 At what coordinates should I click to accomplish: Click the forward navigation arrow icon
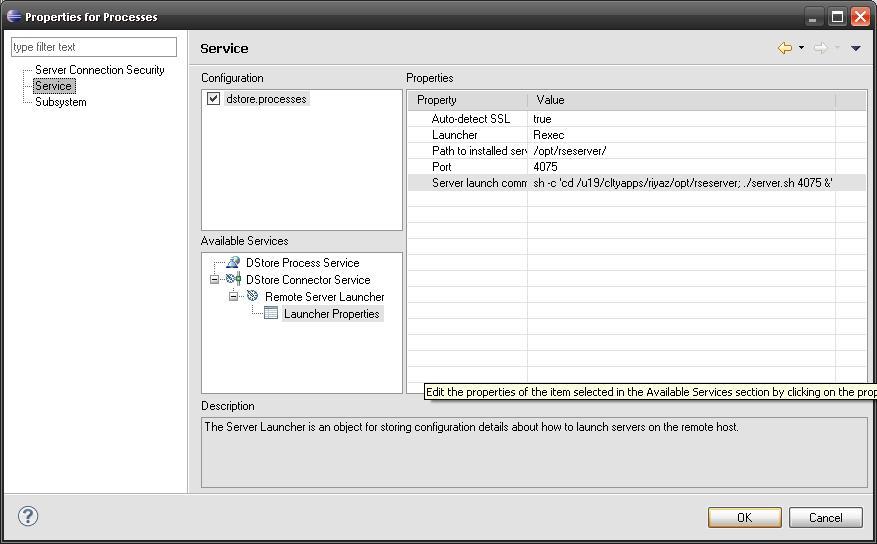pyautogui.click(x=819, y=48)
